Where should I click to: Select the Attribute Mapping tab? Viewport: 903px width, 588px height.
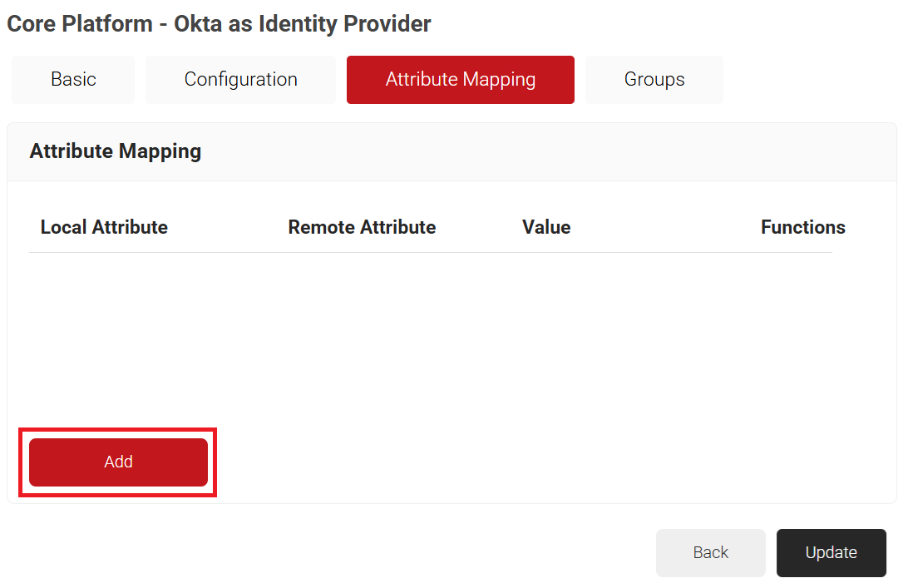[x=460, y=80]
